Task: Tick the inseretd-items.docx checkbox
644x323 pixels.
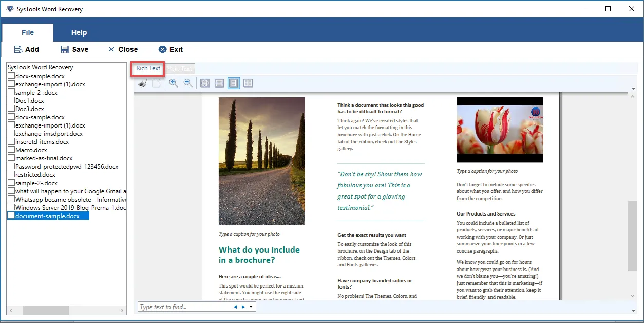Action: [x=11, y=142]
